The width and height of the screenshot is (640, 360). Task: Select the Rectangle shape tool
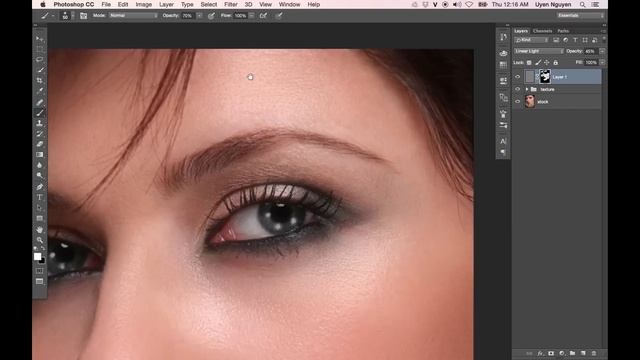pyautogui.click(x=40, y=219)
